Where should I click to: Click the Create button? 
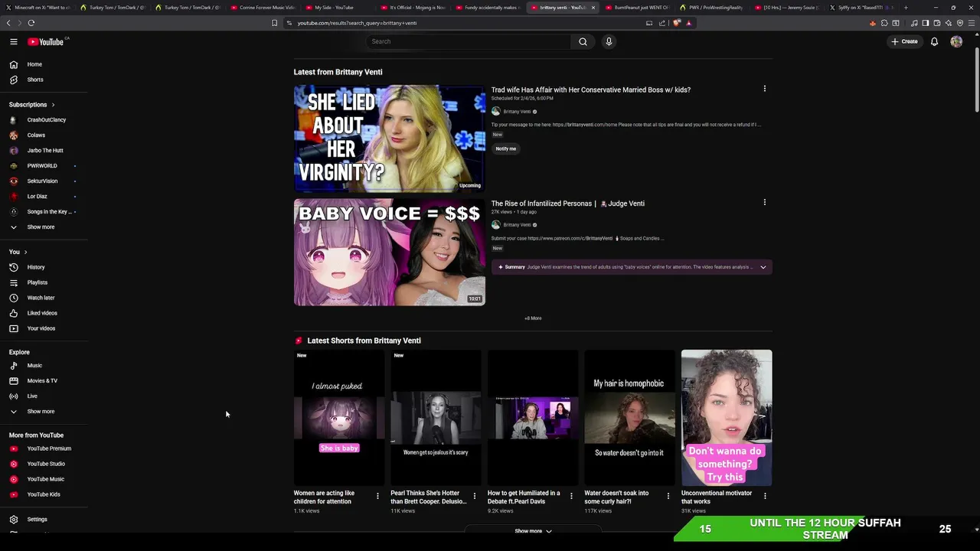[x=904, y=41]
